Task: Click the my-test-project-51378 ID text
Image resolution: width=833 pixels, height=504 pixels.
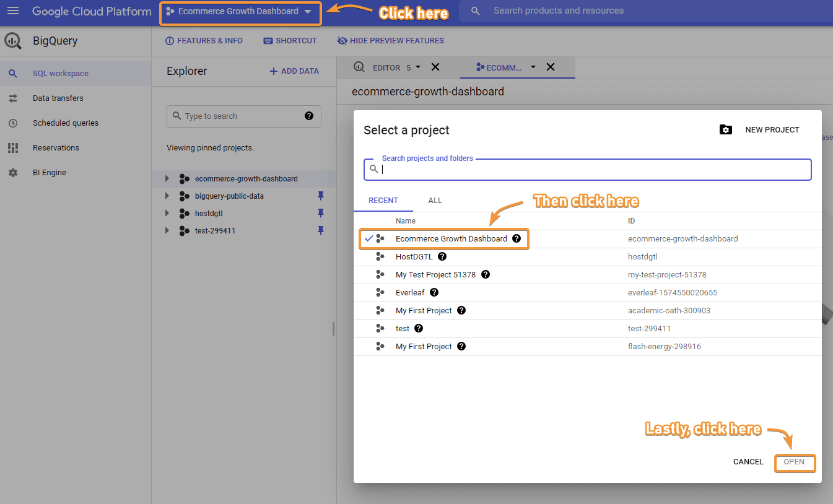Action: (x=667, y=275)
